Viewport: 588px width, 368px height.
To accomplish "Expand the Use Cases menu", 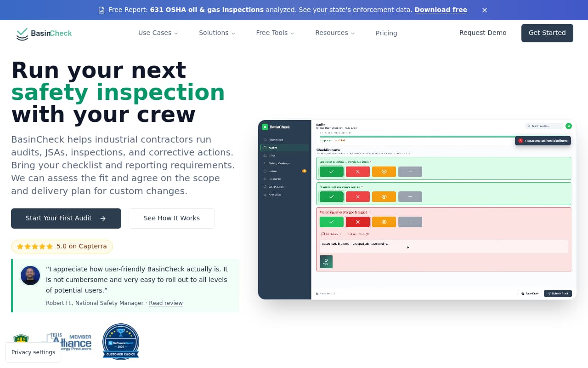I will coord(158,33).
